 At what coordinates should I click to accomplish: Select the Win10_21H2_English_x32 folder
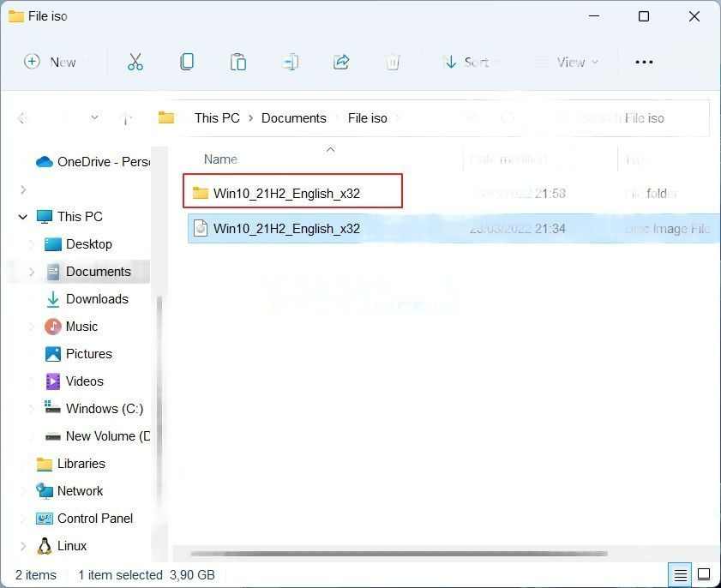click(x=292, y=191)
